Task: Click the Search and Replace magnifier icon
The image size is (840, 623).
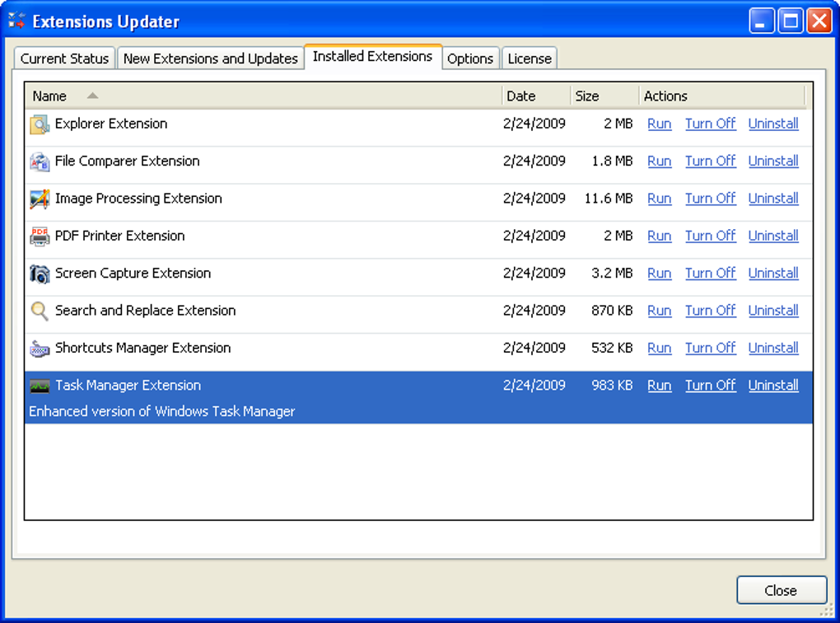Action: [x=40, y=311]
